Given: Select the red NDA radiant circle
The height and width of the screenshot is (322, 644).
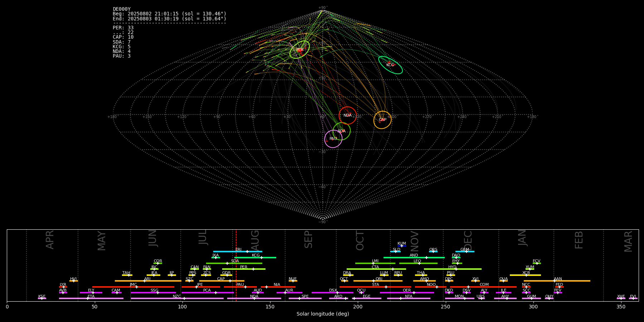Looking at the screenshot, I should point(347,115).
